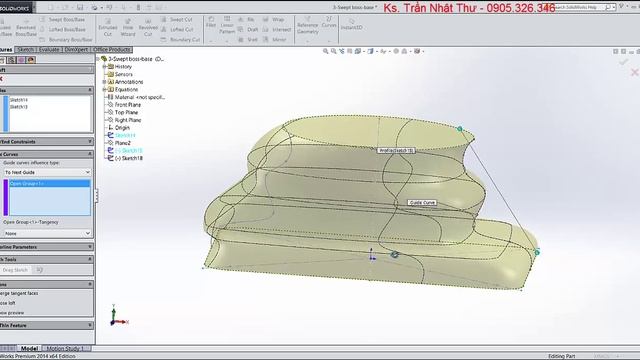Cancel the loft with red X corner
640x360 pixels.
pyautogui.click(x=634, y=72)
